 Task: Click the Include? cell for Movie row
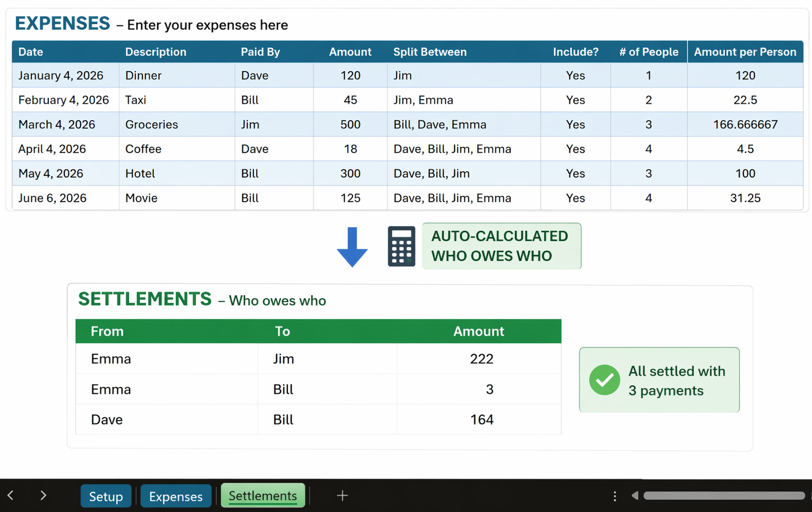point(575,198)
